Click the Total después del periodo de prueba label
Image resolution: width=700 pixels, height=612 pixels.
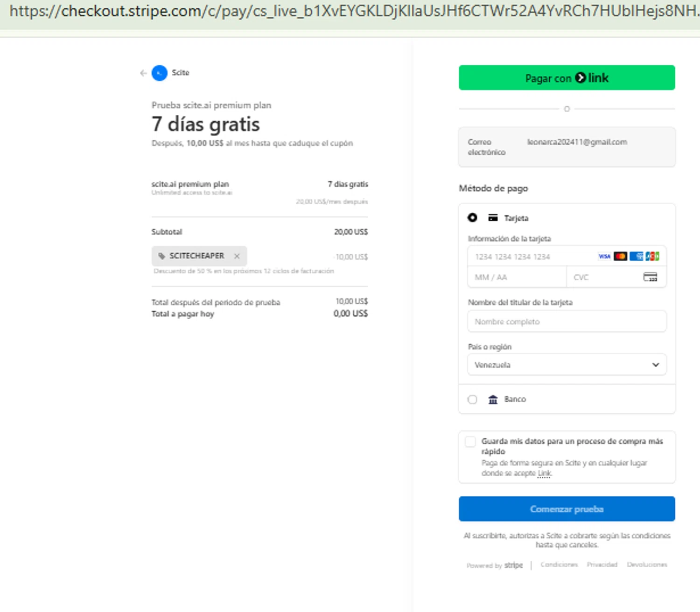click(216, 302)
